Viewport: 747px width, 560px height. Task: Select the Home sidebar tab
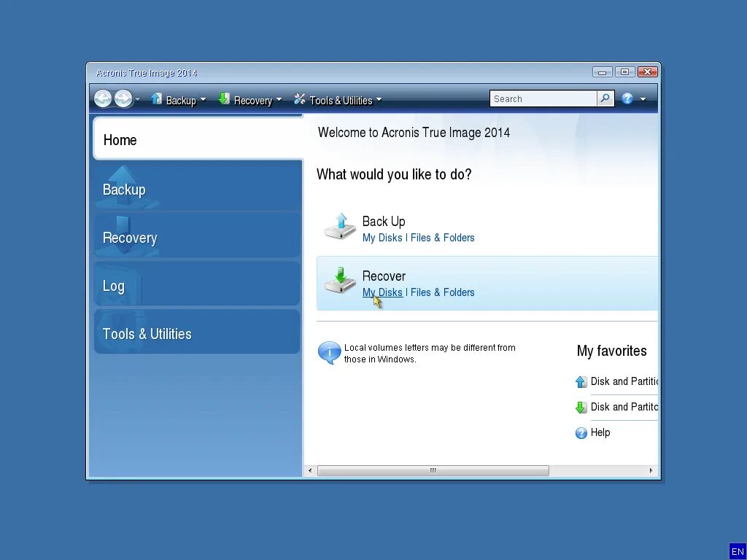(198, 139)
